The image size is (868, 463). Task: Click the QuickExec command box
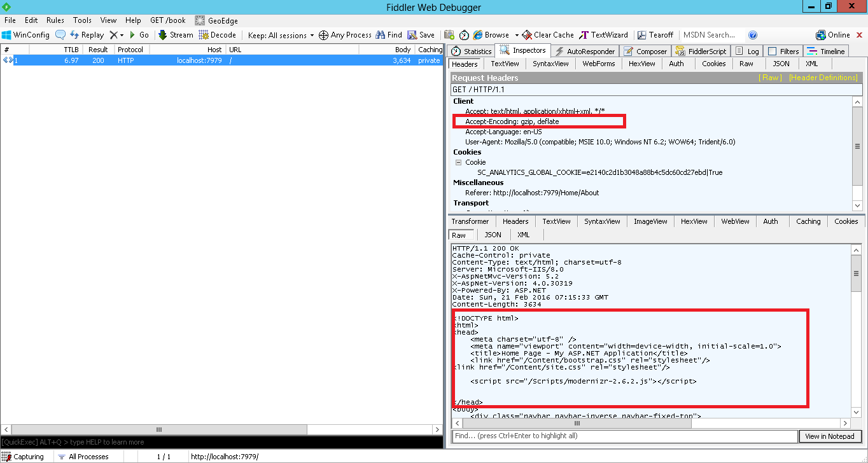[x=221, y=442]
